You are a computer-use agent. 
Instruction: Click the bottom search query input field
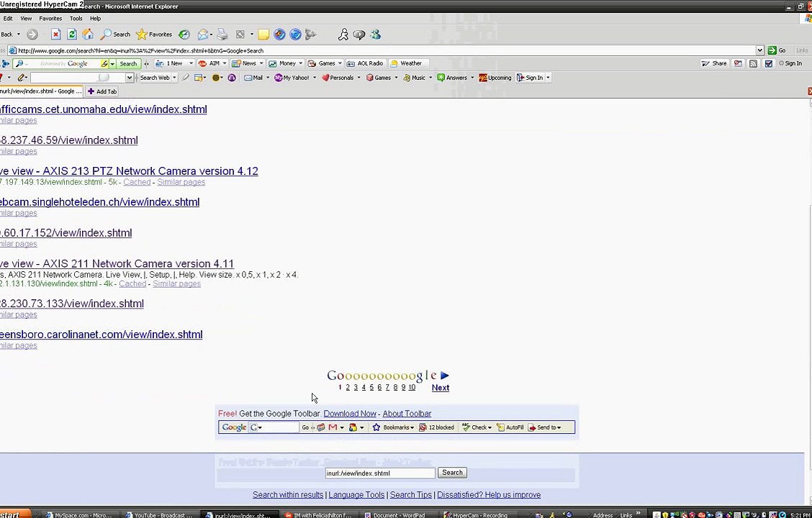[380, 473]
